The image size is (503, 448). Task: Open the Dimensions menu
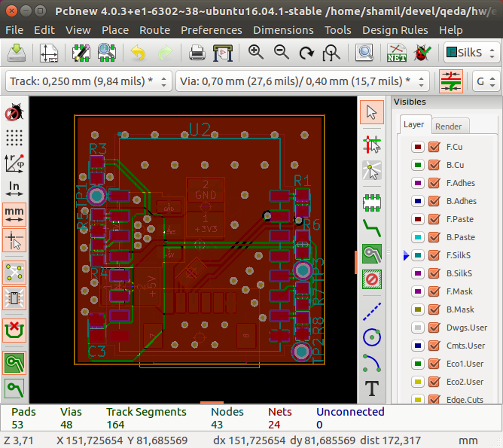tap(283, 30)
